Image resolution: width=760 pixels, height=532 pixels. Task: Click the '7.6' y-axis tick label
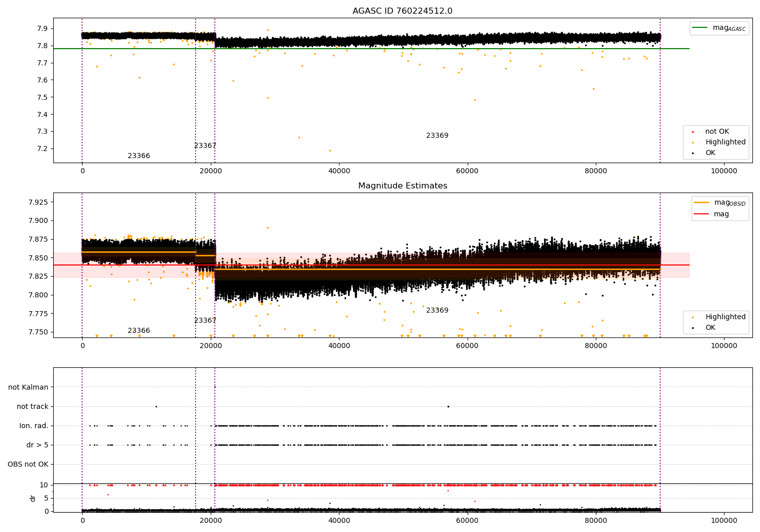pos(43,81)
